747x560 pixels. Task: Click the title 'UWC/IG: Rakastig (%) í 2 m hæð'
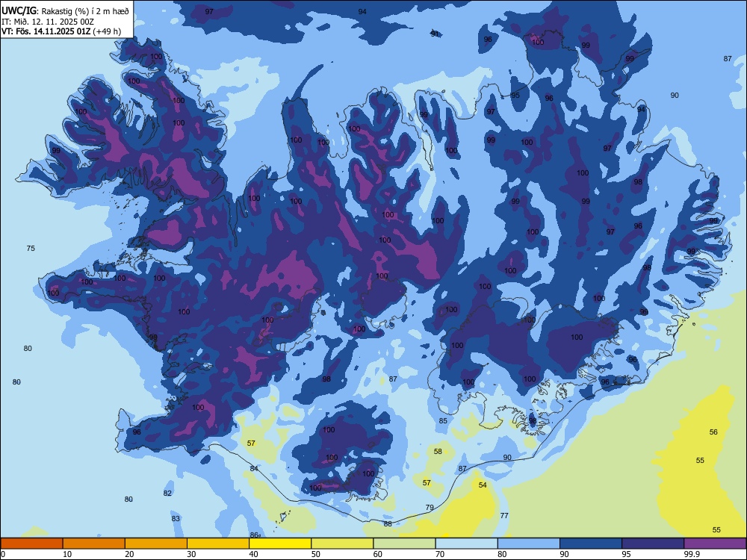pos(65,11)
